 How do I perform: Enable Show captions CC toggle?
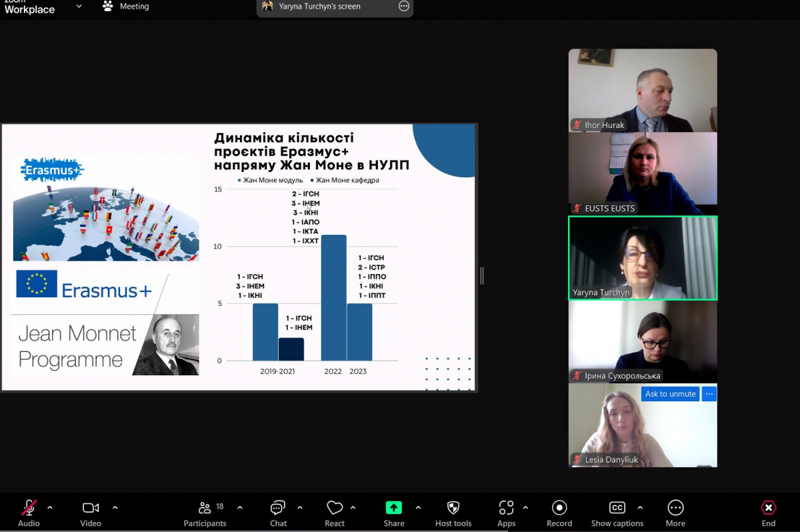617,508
